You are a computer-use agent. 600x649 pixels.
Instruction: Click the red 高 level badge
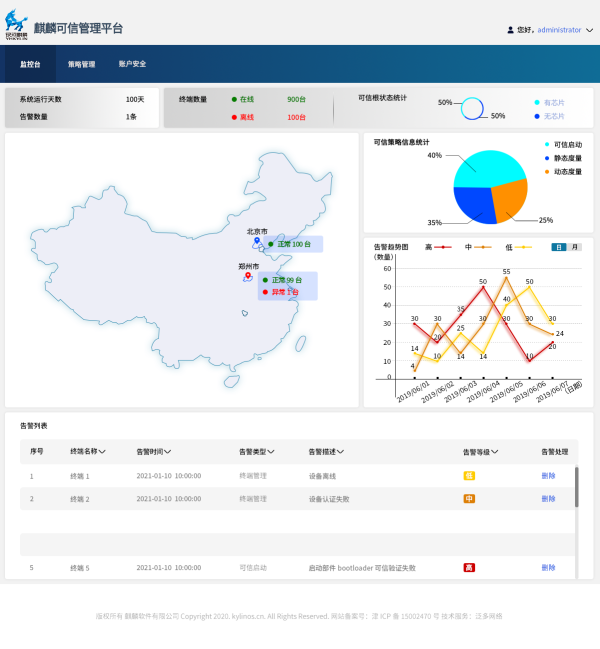(469, 567)
